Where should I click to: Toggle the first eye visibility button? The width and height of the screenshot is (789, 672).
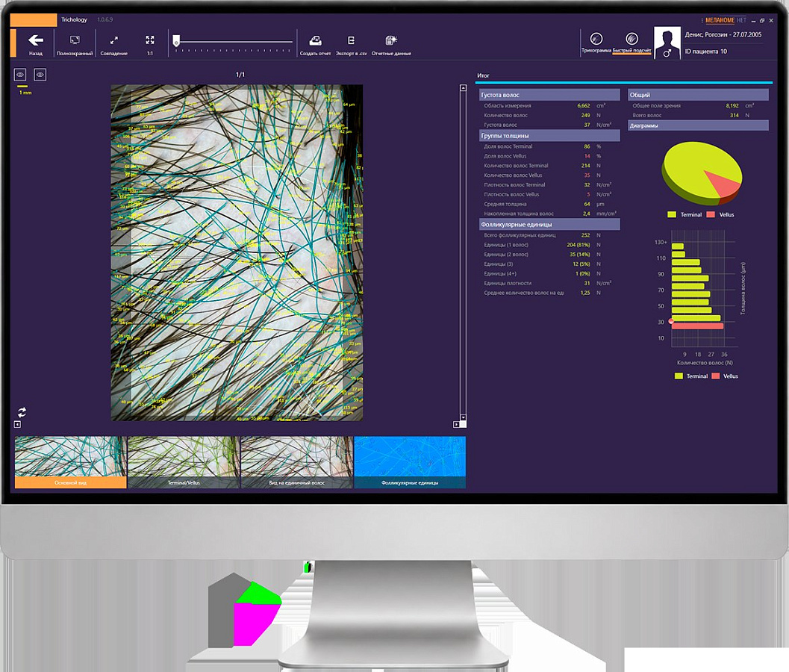coord(20,75)
